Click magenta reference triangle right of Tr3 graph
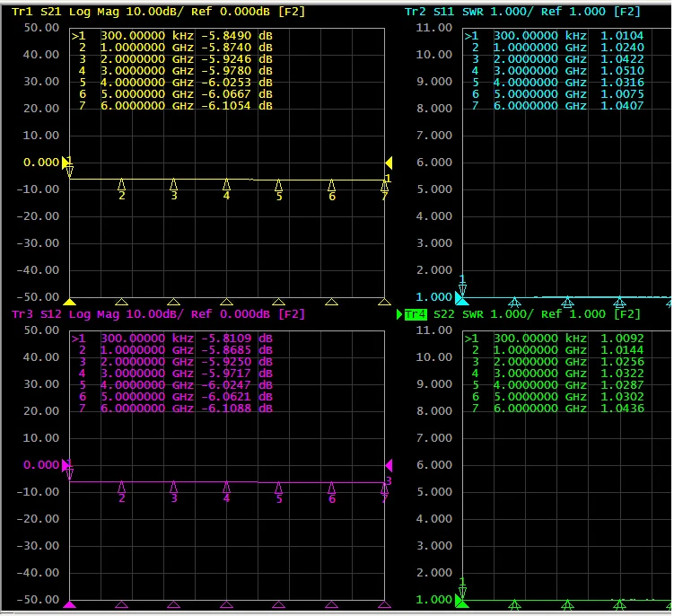The image size is (674, 616). click(x=389, y=465)
